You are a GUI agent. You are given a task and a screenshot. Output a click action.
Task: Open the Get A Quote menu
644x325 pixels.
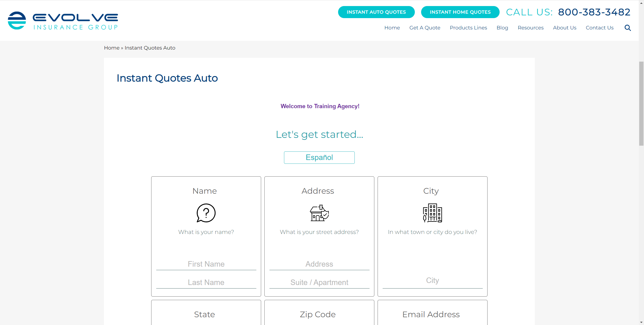(x=425, y=28)
